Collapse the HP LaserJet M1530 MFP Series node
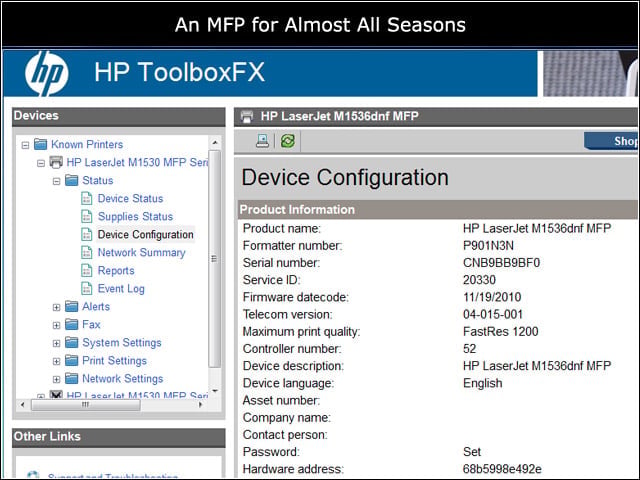 coord(41,163)
